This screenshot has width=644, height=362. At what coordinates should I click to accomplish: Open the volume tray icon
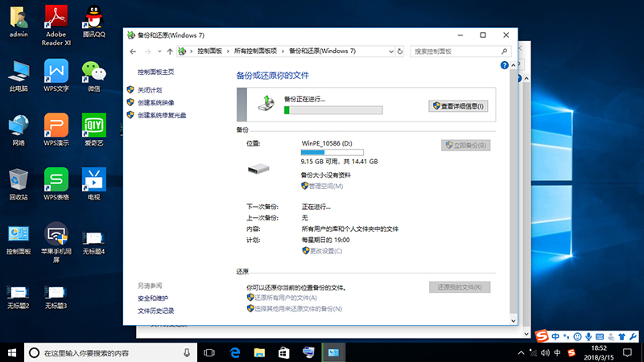coord(545,353)
